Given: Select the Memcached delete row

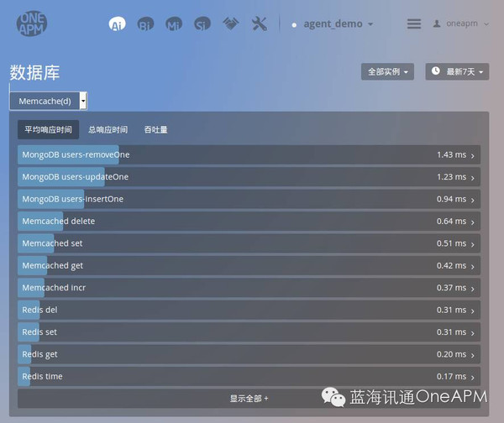Looking at the screenshot, I should (249, 222).
